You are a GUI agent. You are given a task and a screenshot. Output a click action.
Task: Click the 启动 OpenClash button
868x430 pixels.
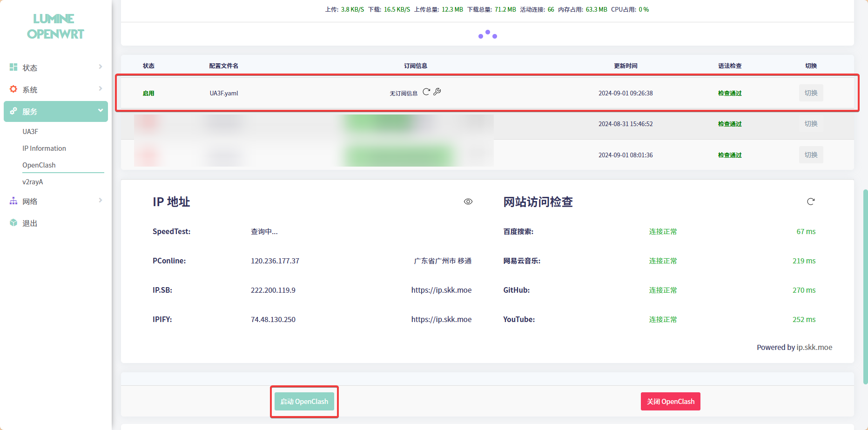click(x=304, y=402)
